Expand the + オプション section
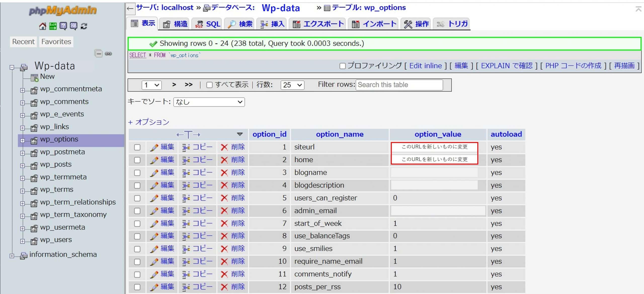 tap(149, 122)
